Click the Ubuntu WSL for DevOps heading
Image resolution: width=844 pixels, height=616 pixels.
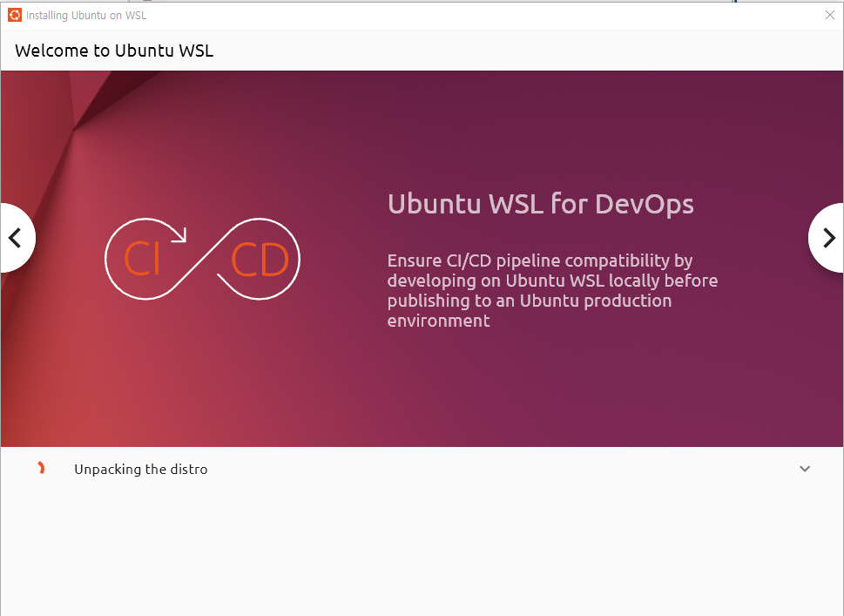(541, 204)
